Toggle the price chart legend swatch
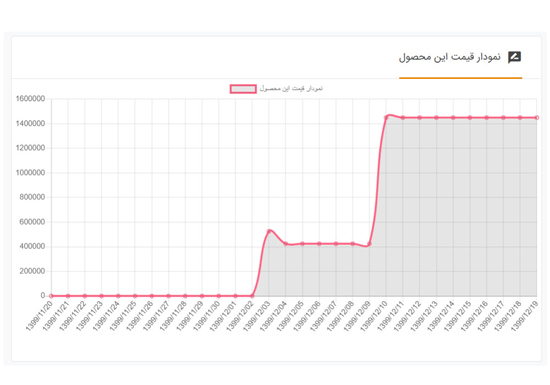The width and height of the screenshot is (550, 385). 243,89
